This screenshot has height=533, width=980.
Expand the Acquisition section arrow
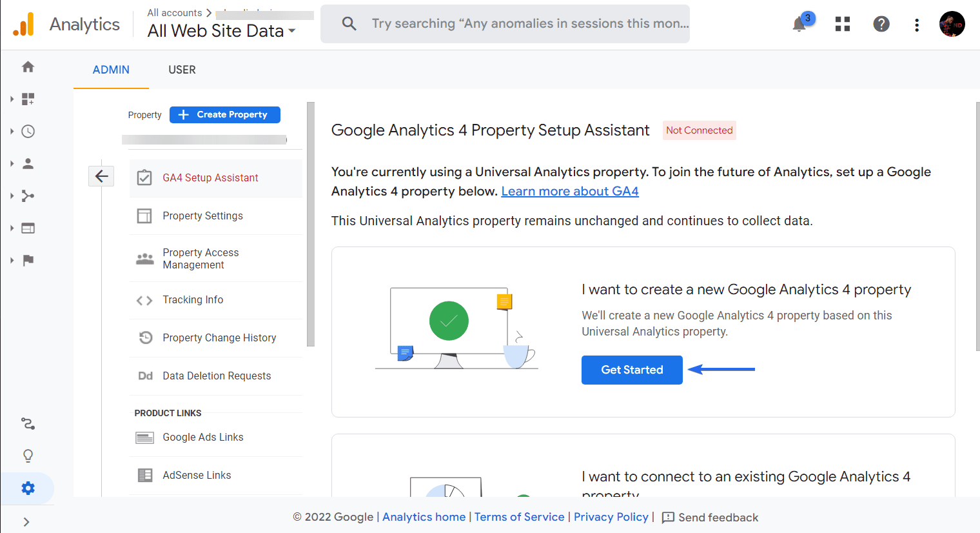12,196
